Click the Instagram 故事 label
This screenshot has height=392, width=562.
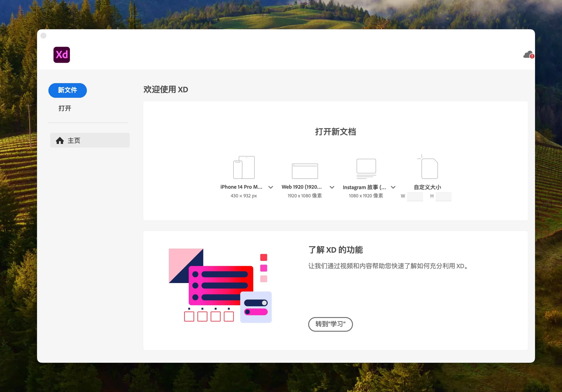(364, 187)
